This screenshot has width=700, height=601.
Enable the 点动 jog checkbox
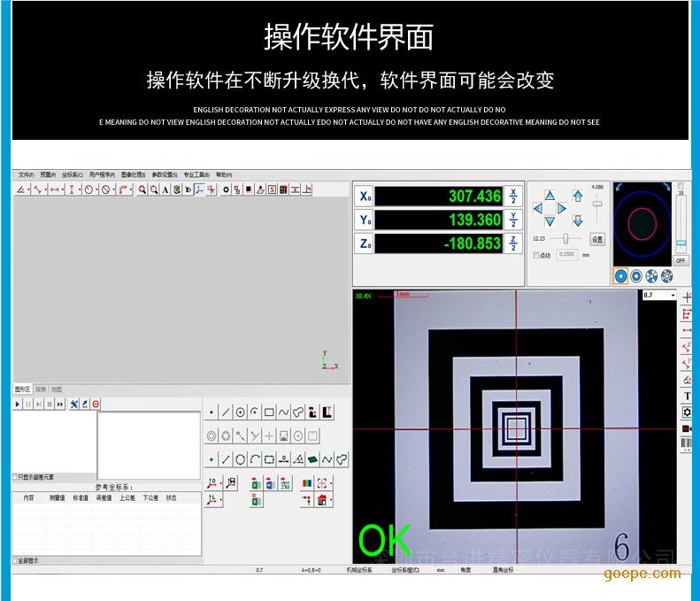536,255
